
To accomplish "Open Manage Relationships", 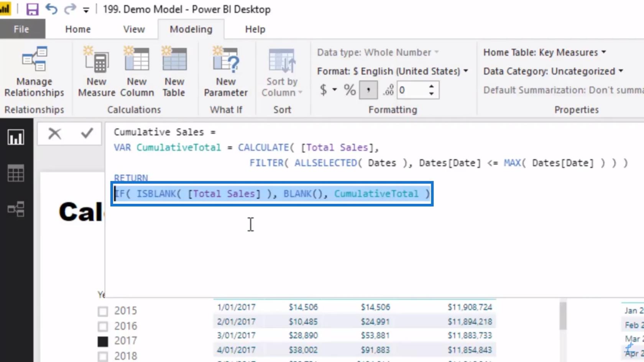I will (34, 72).
